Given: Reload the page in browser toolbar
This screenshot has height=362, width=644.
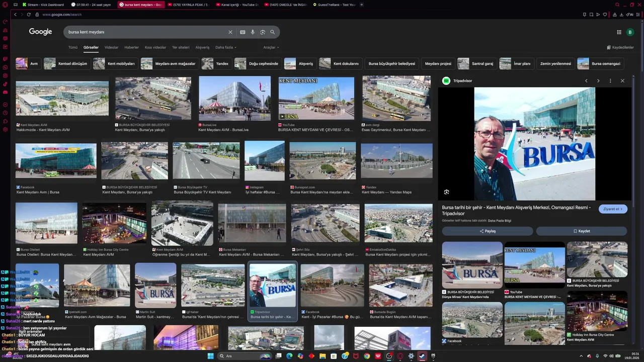Looking at the screenshot, I should click(29, 15).
